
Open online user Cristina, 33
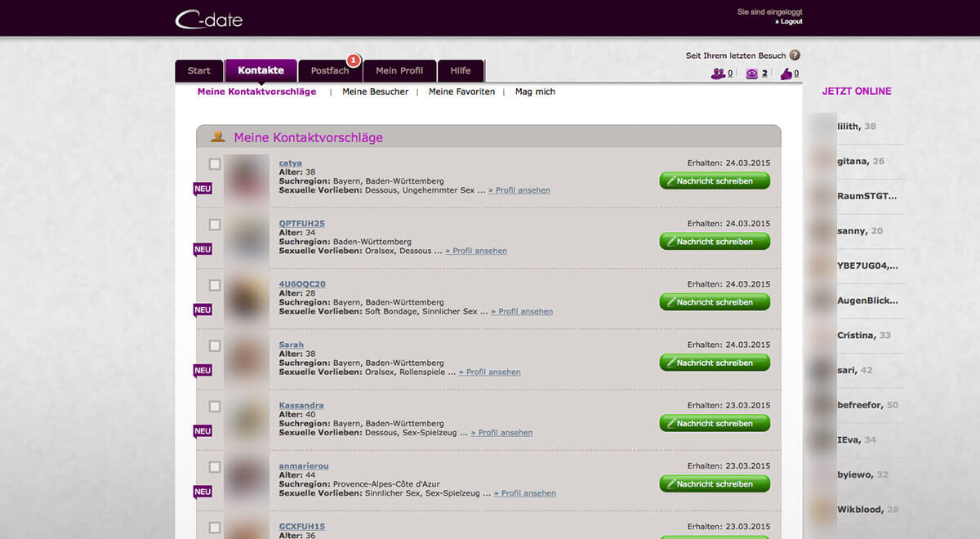(x=864, y=336)
